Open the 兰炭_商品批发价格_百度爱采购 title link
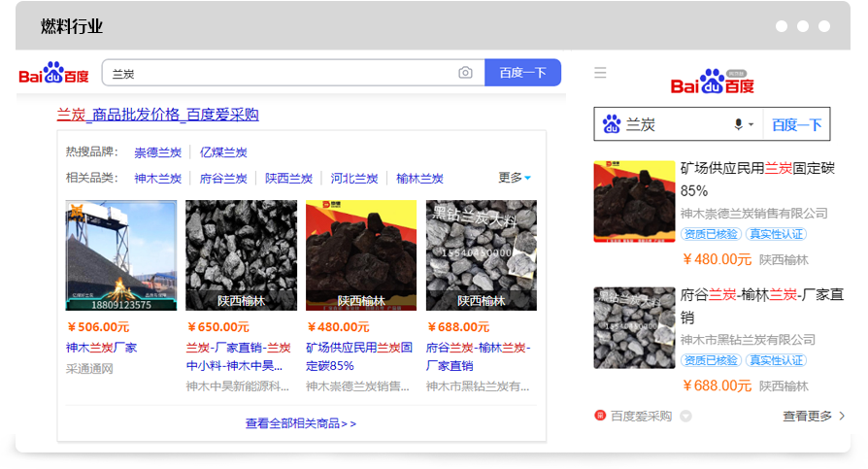Screen dimensions: 868x469 (157, 115)
